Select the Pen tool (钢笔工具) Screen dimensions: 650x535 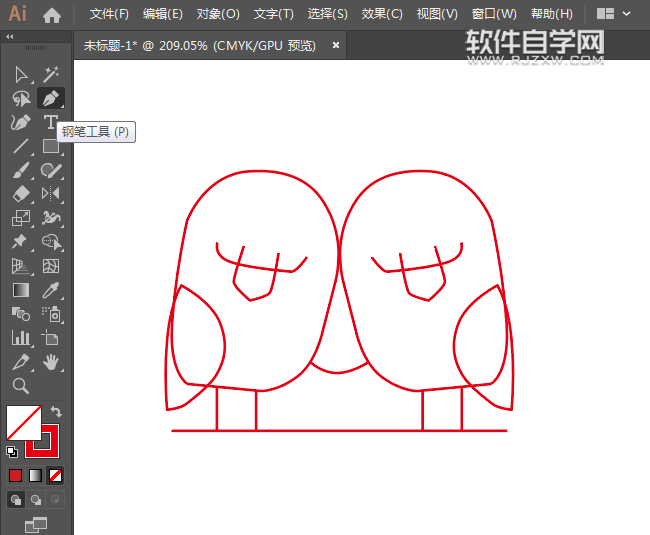point(51,99)
